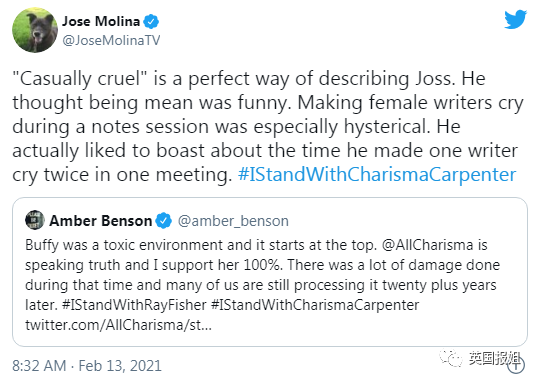Open the Feb 13, 2021 date

120,366
